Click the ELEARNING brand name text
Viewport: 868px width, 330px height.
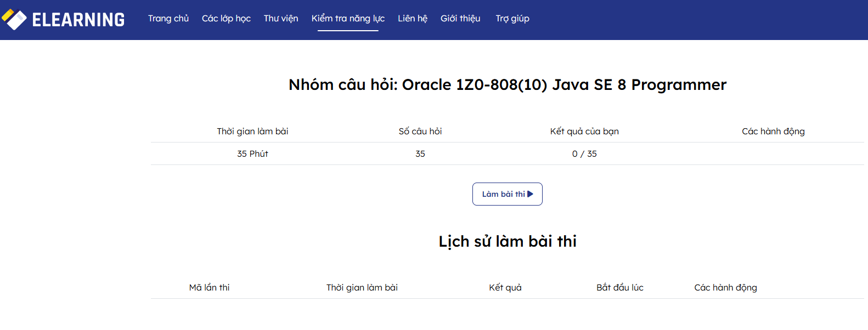click(78, 20)
